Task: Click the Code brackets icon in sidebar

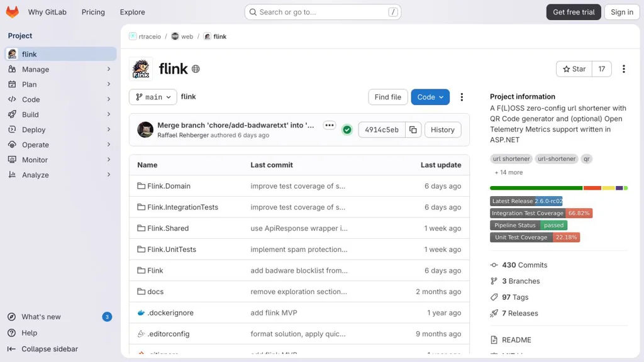Action: [x=13, y=99]
